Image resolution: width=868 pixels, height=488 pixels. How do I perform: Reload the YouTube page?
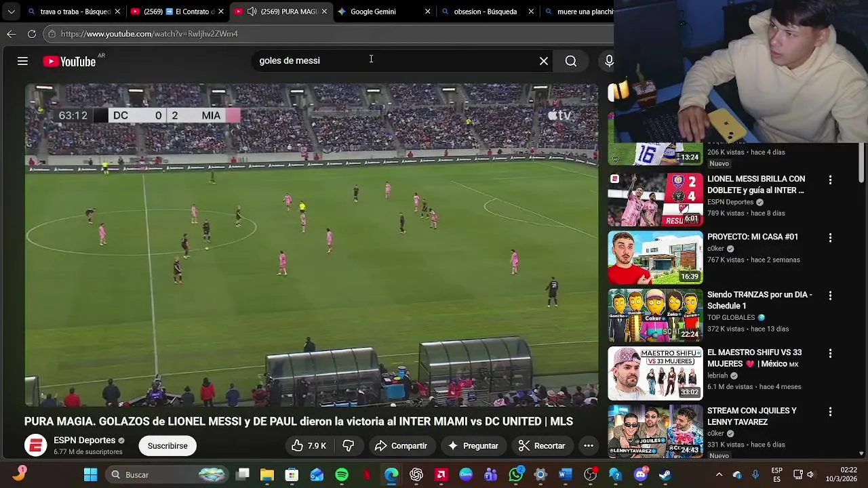click(32, 34)
